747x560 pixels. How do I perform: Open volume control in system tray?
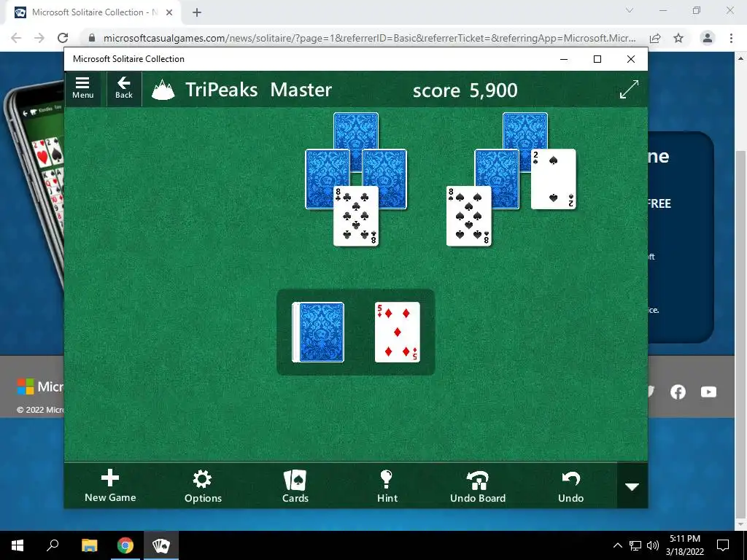coord(653,545)
